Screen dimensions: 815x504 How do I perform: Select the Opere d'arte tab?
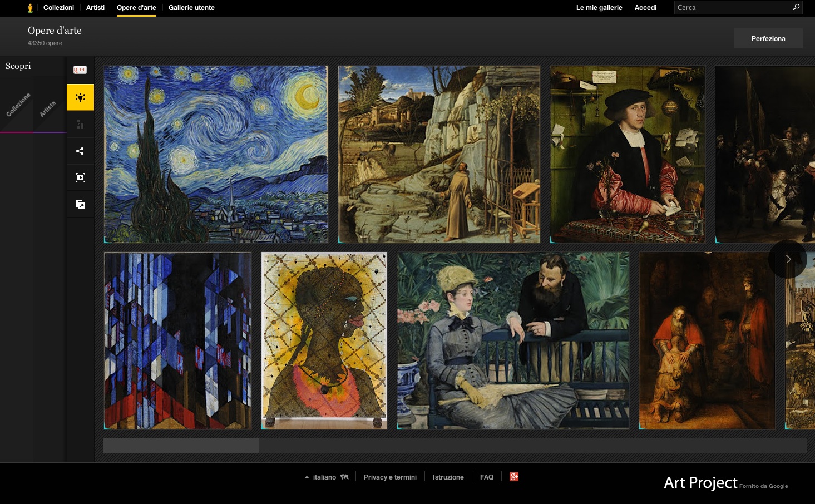[x=136, y=8]
